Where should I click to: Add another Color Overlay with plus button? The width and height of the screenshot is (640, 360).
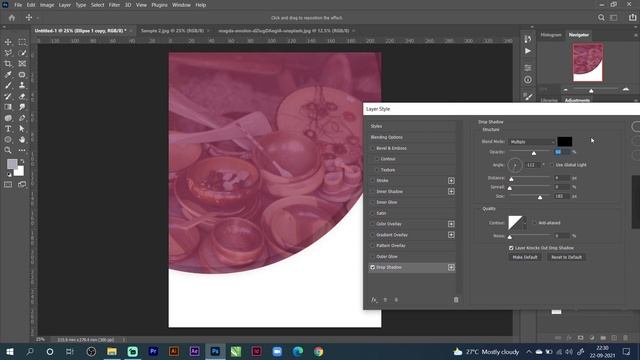click(x=451, y=224)
